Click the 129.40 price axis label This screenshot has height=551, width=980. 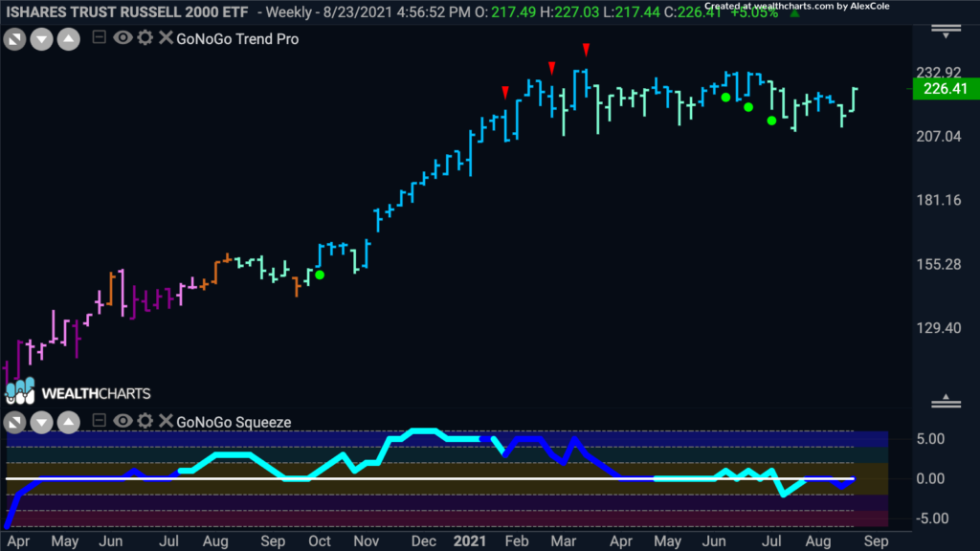[x=938, y=328]
